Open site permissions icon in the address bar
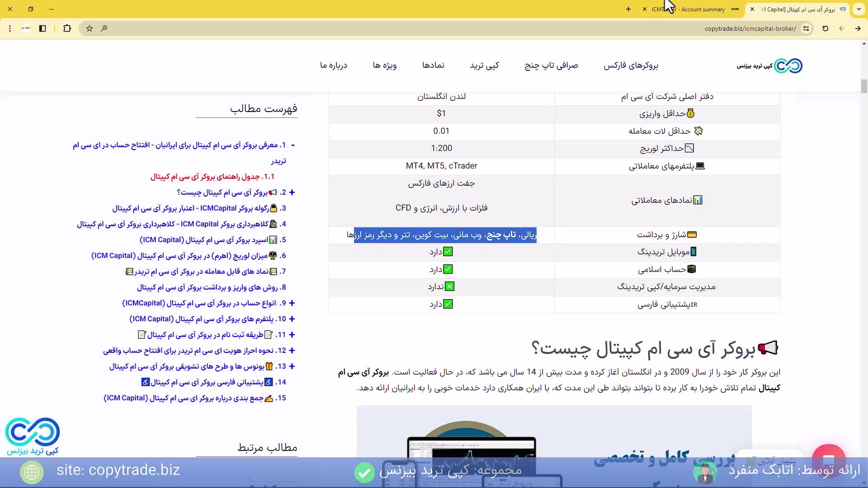 [x=807, y=28]
